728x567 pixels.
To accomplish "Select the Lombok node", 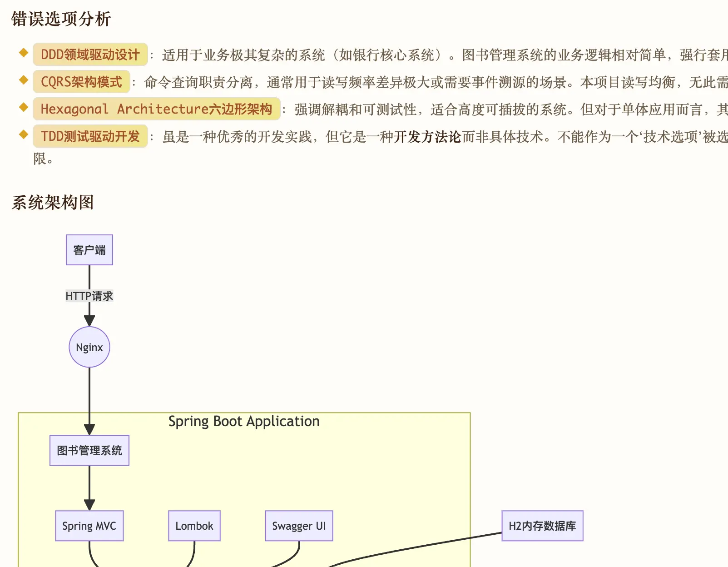I will 194,526.
